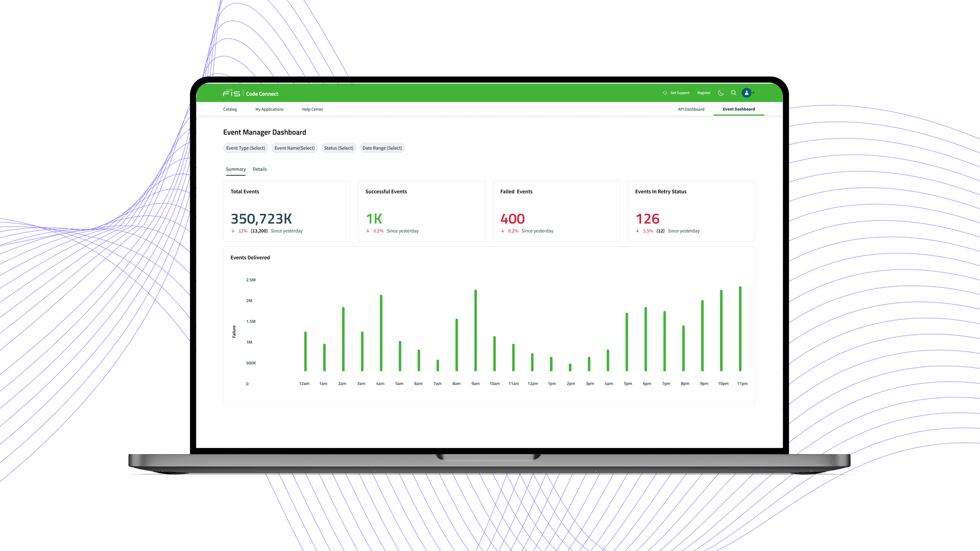980x551 pixels.
Task: Open My Applications in the navigation
Action: click(x=269, y=109)
